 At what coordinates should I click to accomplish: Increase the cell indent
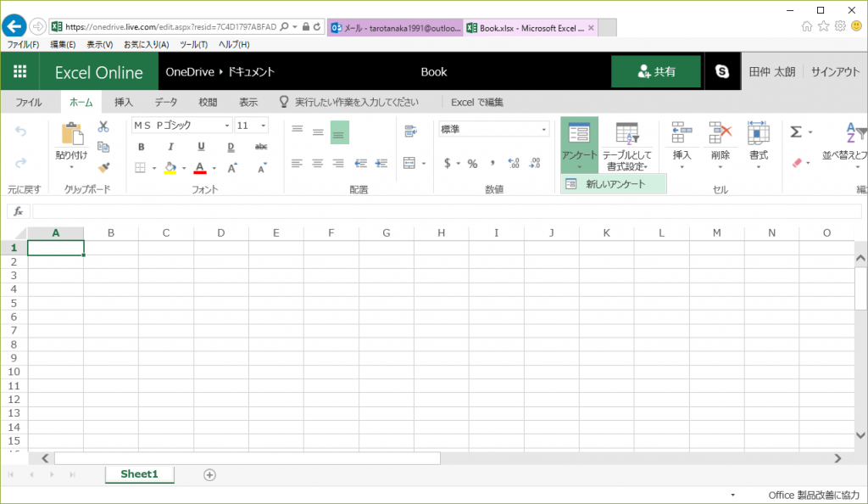pyautogui.click(x=381, y=164)
